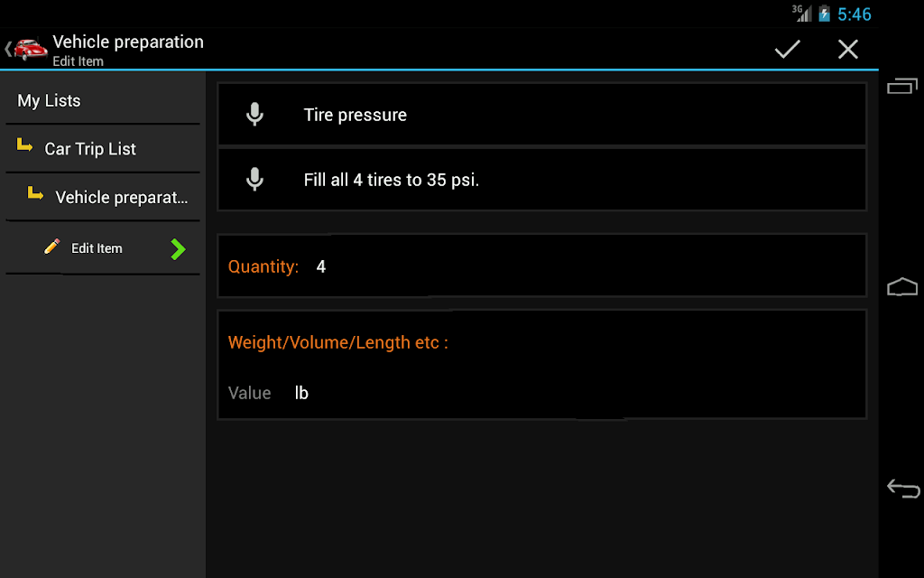Open My Lists in the sidebar
This screenshot has width=924, height=578.
(103, 100)
